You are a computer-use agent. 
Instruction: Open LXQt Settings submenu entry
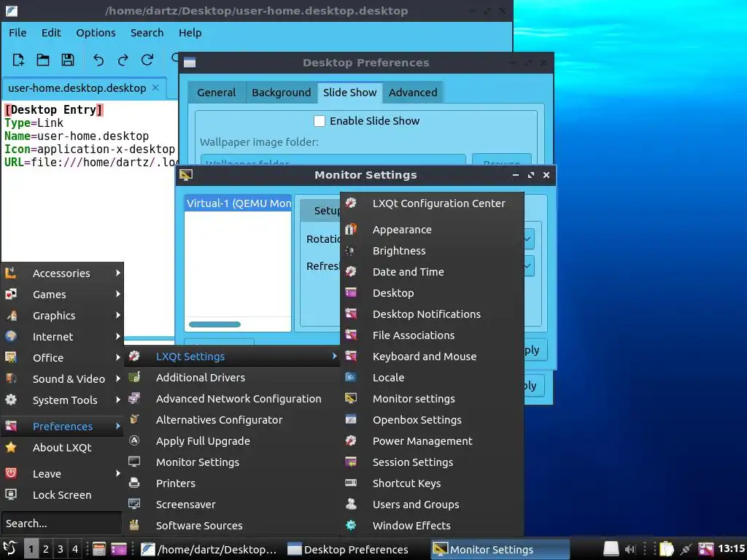232,356
